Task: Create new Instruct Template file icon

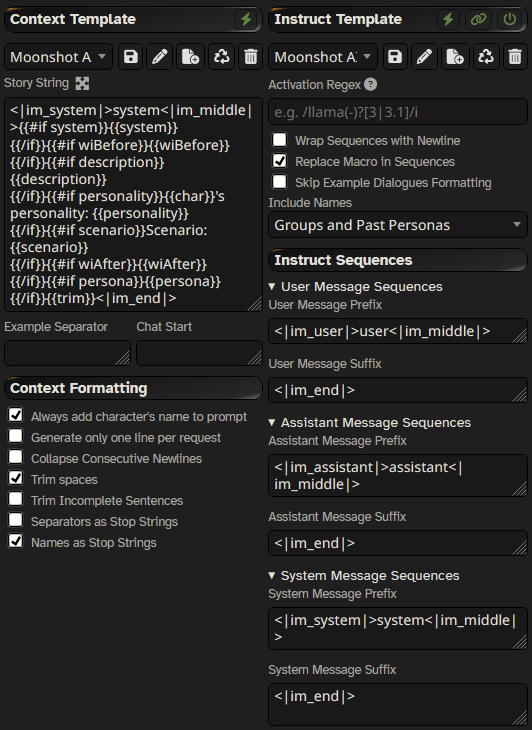Action: [x=454, y=57]
